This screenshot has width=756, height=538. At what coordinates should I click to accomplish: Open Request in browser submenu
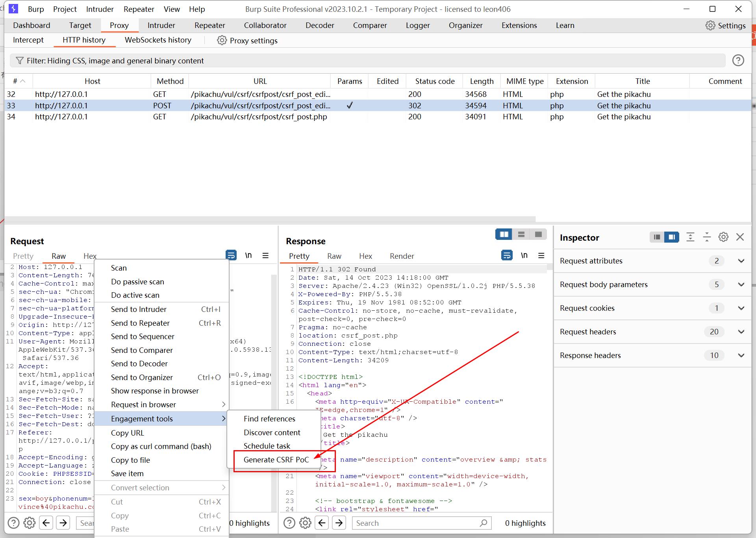coord(161,404)
